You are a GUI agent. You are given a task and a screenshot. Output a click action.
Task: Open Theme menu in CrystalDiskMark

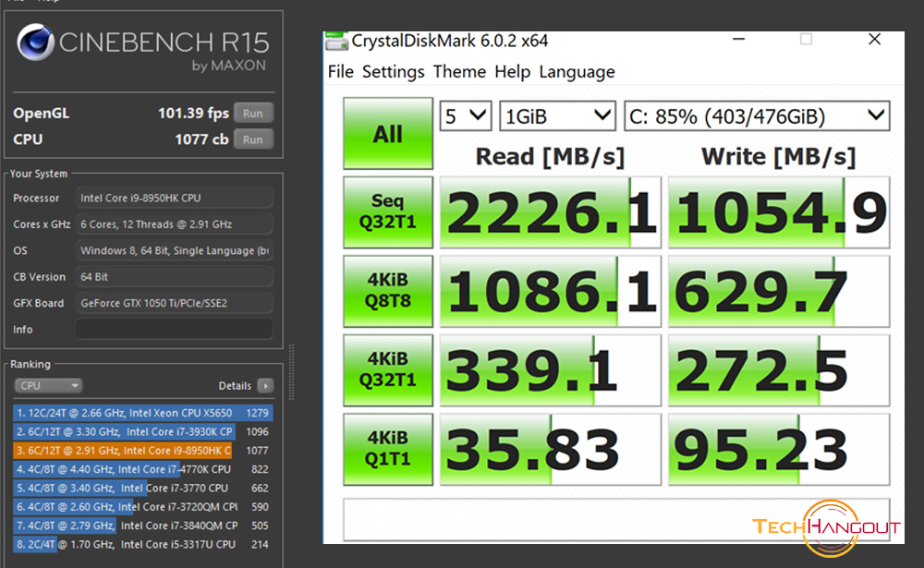[x=459, y=72]
